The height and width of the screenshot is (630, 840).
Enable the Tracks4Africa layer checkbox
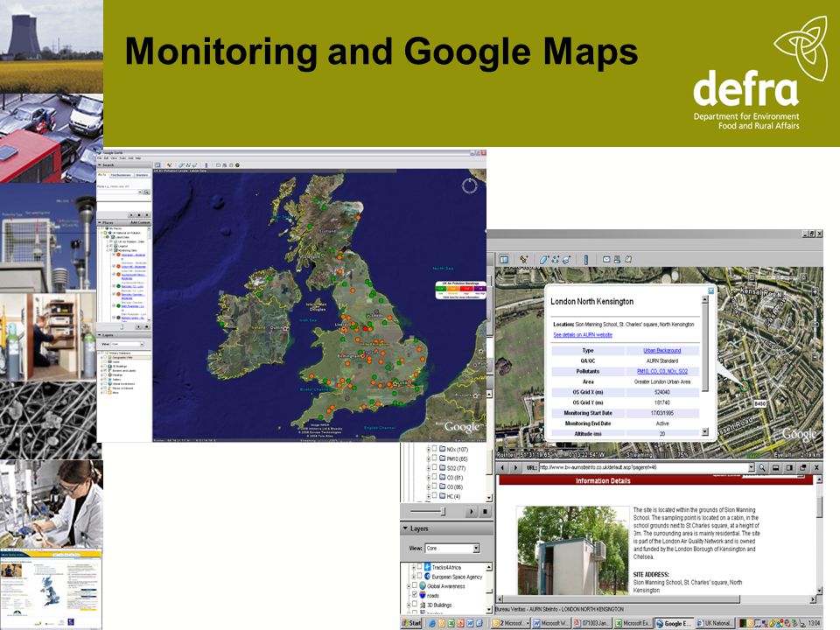pos(419,567)
